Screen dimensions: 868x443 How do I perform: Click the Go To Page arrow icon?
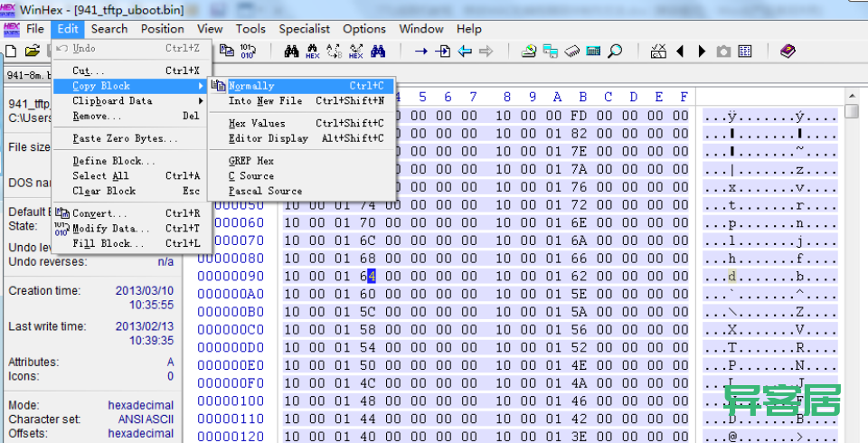tap(442, 52)
